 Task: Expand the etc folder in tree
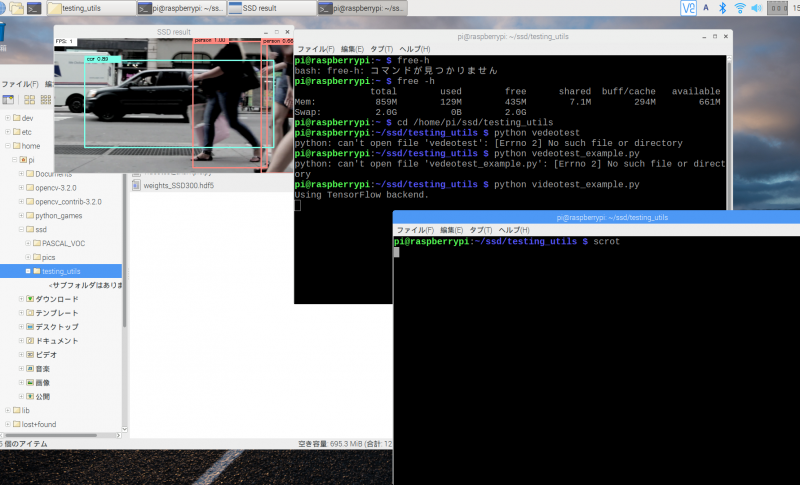(x=8, y=132)
